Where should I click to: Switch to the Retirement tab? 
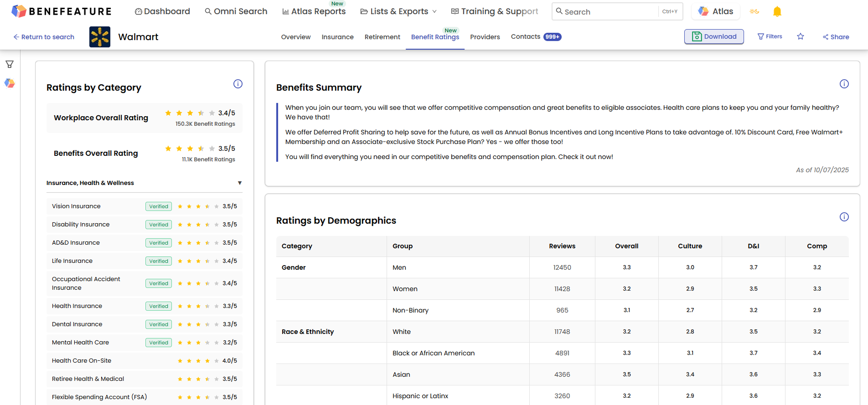[x=382, y=37]
